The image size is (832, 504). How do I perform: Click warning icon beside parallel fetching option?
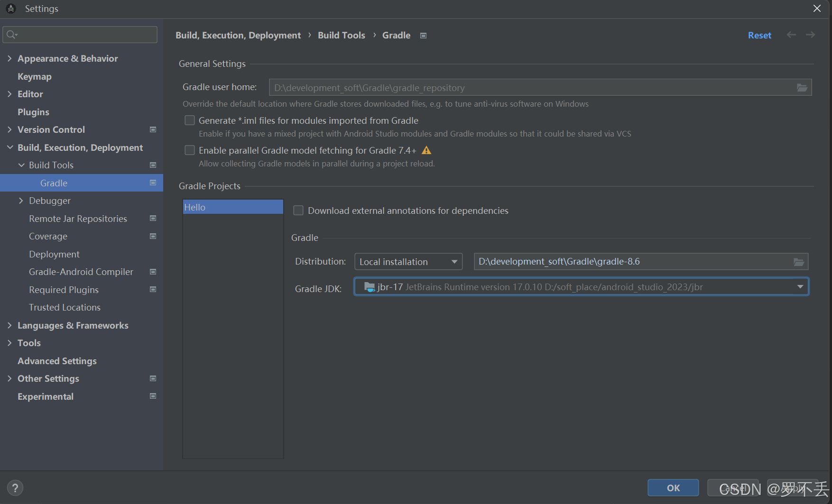click(x=426, y=150)
